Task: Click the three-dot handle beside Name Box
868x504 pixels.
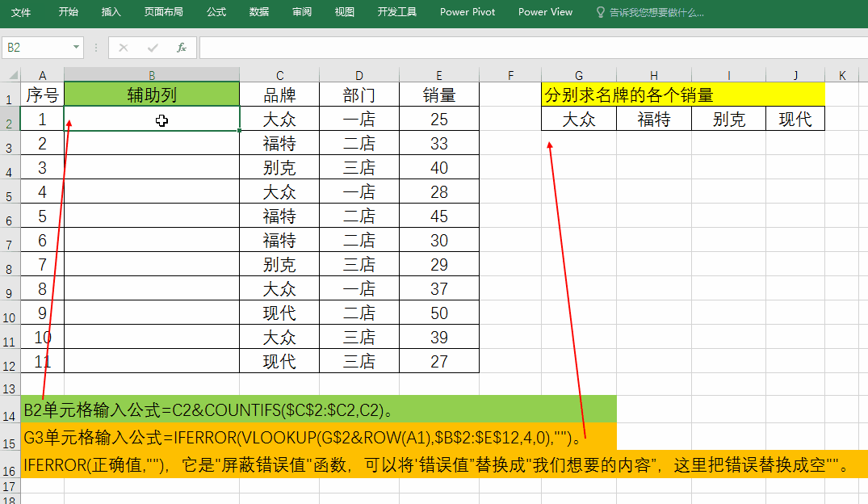Action: pos(97,48)
